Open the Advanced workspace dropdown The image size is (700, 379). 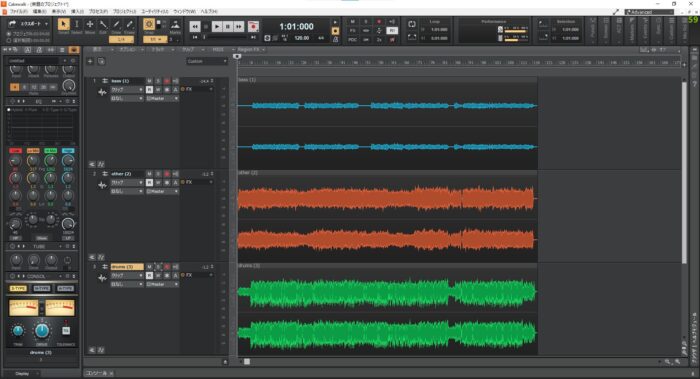pos(649,12)
